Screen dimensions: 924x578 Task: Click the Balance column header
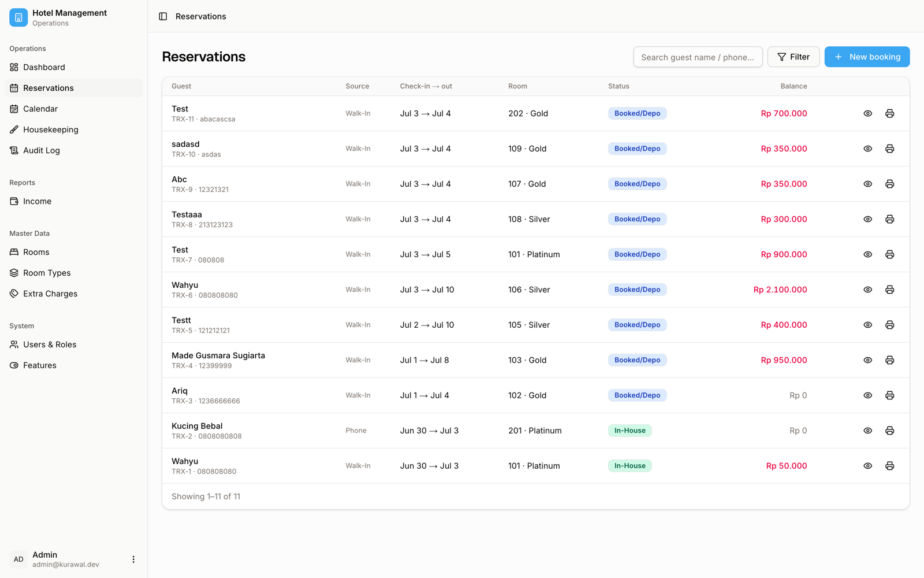[793, 86]
